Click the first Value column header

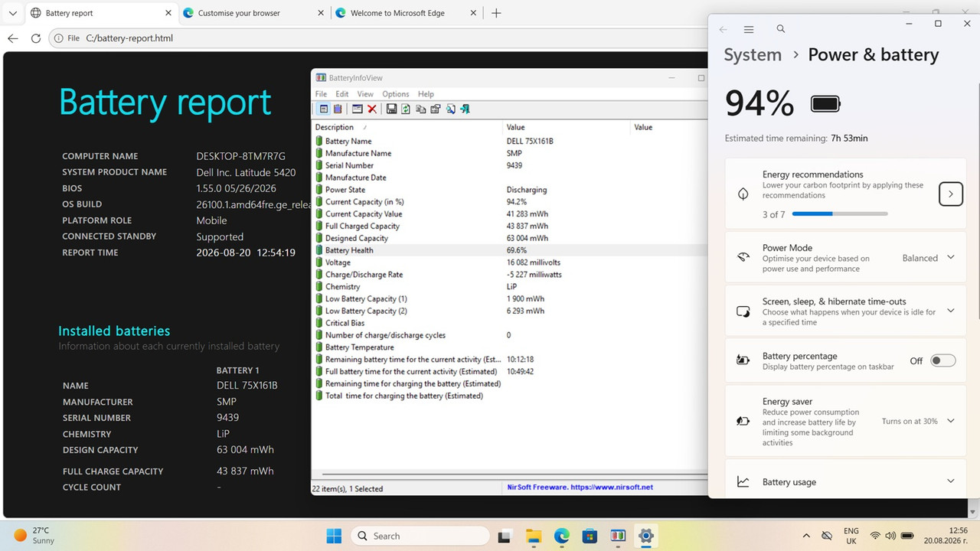tap(567, 127)
